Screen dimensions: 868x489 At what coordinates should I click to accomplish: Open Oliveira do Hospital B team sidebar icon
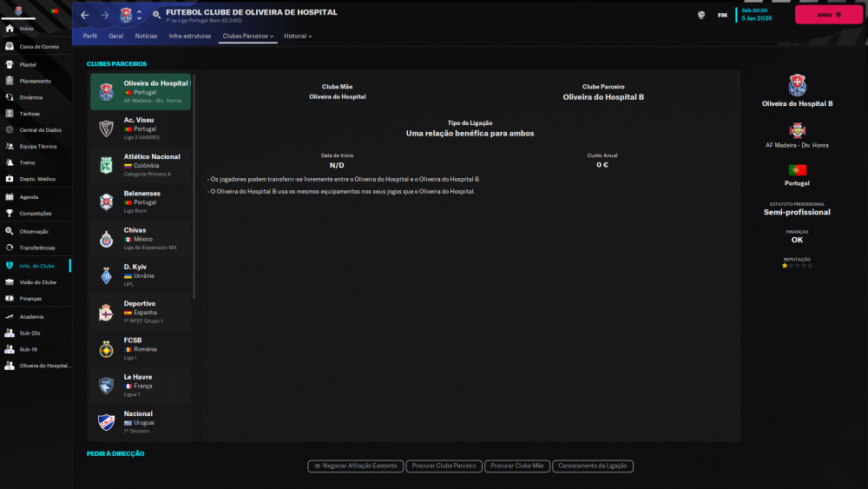[10, 366]
